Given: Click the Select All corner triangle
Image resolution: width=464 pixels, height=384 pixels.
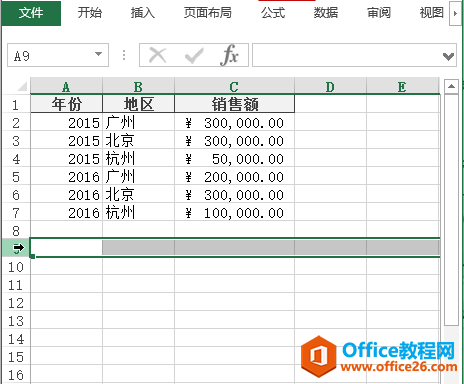Looking at the screenshot, I should click(x=22, y=87).
